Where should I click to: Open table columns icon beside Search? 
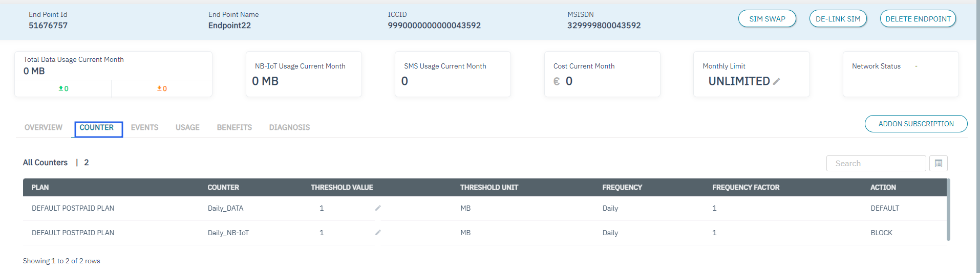938,164
